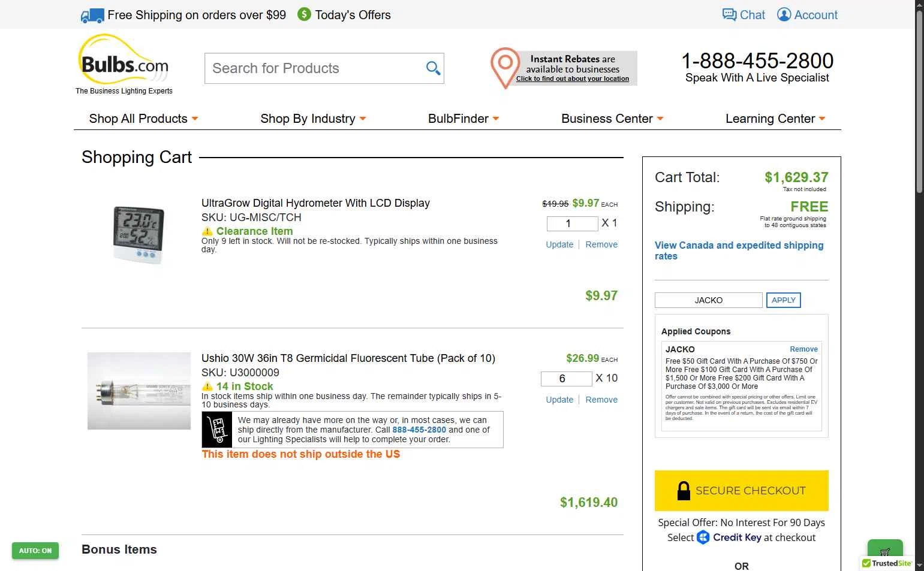924x571 pixels.
Task: Click the 14 in Stock warning icon
Action: 207,386
